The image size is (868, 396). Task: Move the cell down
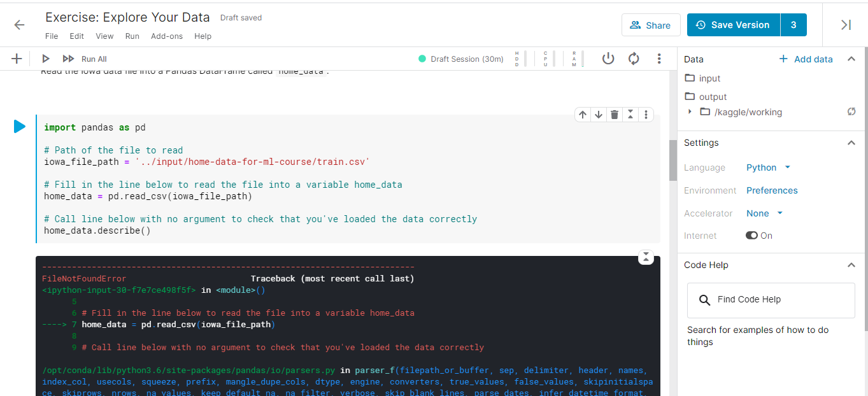599,115
